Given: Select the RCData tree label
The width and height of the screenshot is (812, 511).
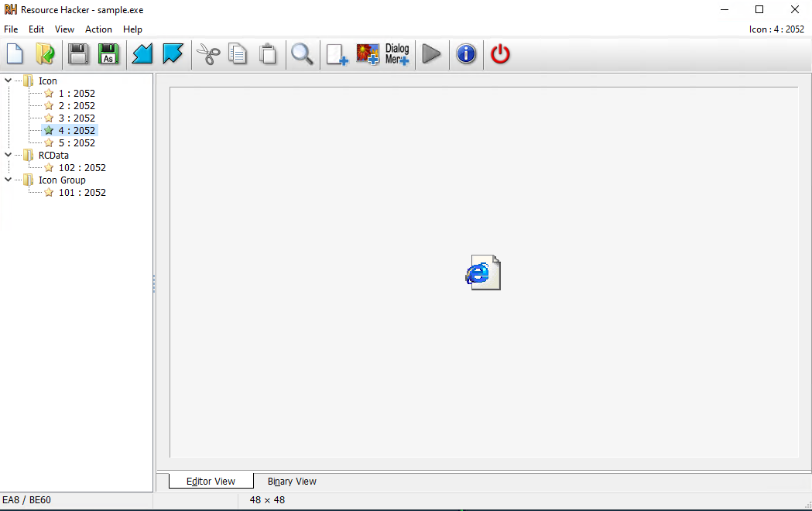Looking at the screenshot, I should coord(53,156).
